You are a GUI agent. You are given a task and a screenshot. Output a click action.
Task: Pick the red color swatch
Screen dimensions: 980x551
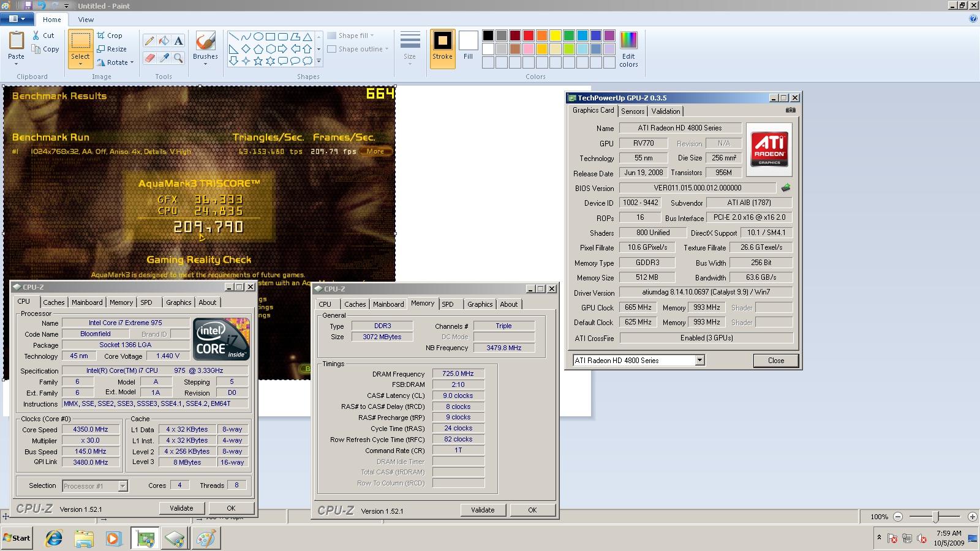pos(529,36)
